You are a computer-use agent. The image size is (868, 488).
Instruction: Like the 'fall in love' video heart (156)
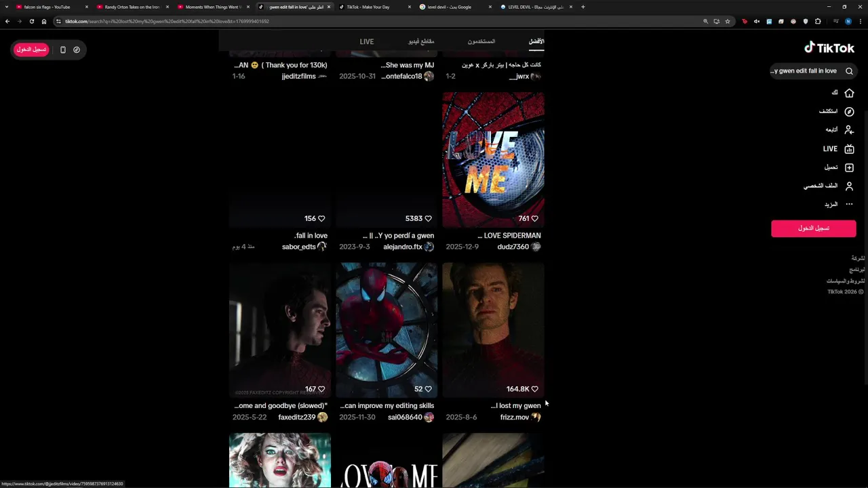pyautogui.click(x=321, y=218)
